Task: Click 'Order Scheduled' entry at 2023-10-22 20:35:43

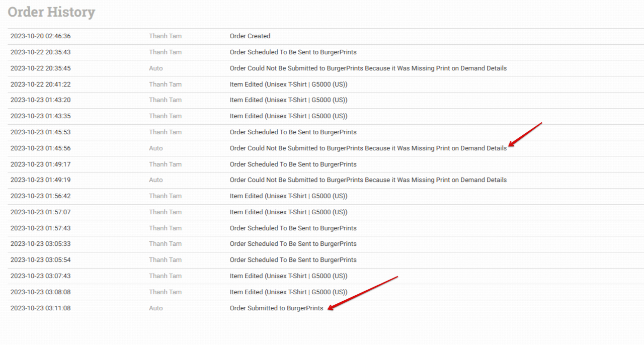Action: tap(293, 52)
